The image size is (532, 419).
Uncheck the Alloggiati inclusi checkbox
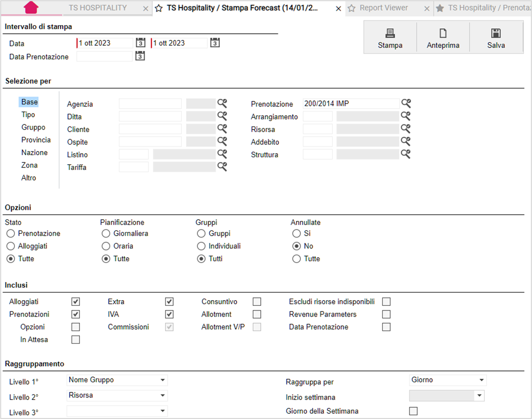[76, 301]
